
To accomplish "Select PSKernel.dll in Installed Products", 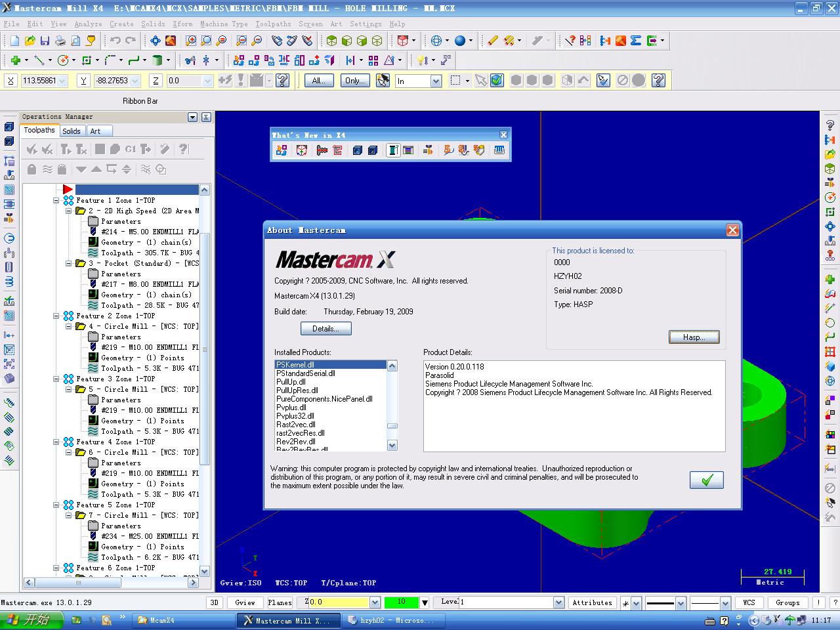I will point(331,365).
